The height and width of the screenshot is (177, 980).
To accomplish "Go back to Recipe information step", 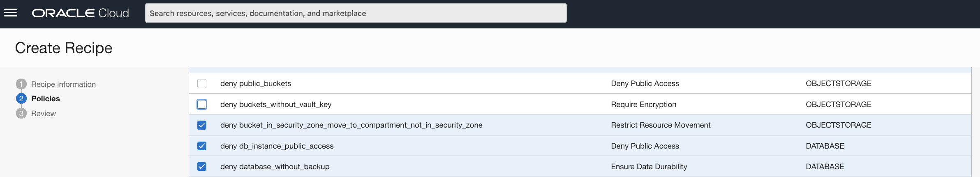I will 63,84.
